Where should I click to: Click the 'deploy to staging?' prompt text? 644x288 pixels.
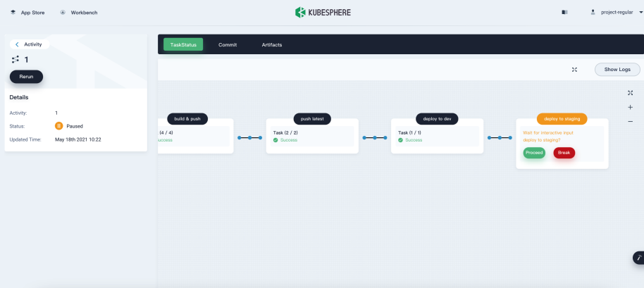pyautogui.click(x=542, y=140)
